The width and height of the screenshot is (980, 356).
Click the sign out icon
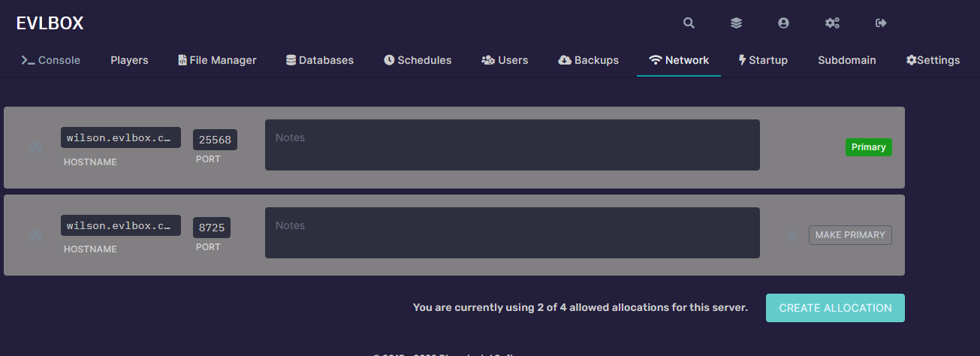pyautogui.click(x=882, y=23)
